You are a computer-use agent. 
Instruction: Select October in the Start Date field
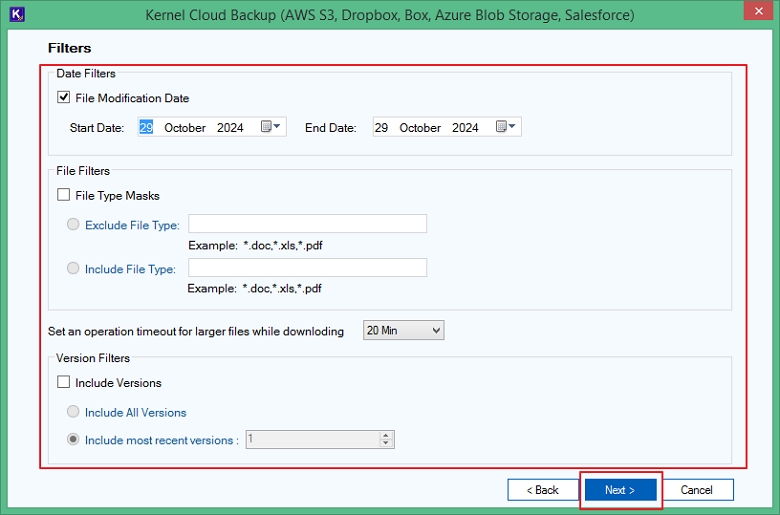[185, 128]
